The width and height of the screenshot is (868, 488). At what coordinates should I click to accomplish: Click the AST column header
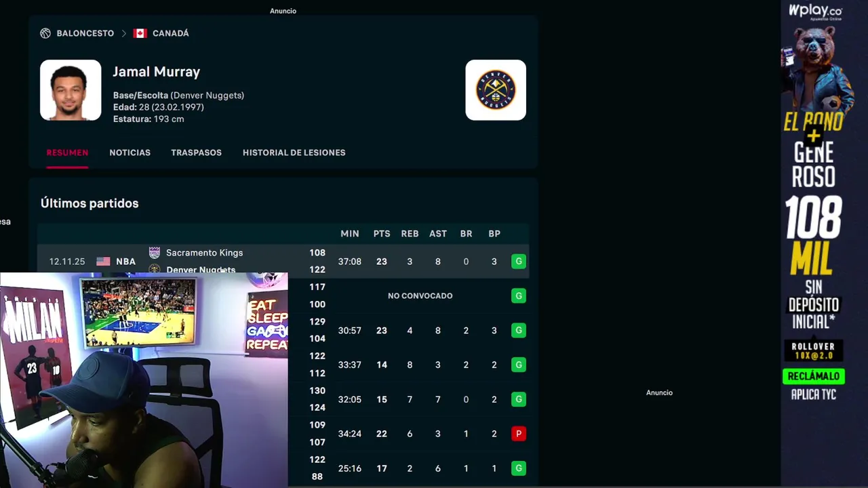coord(438,234)
